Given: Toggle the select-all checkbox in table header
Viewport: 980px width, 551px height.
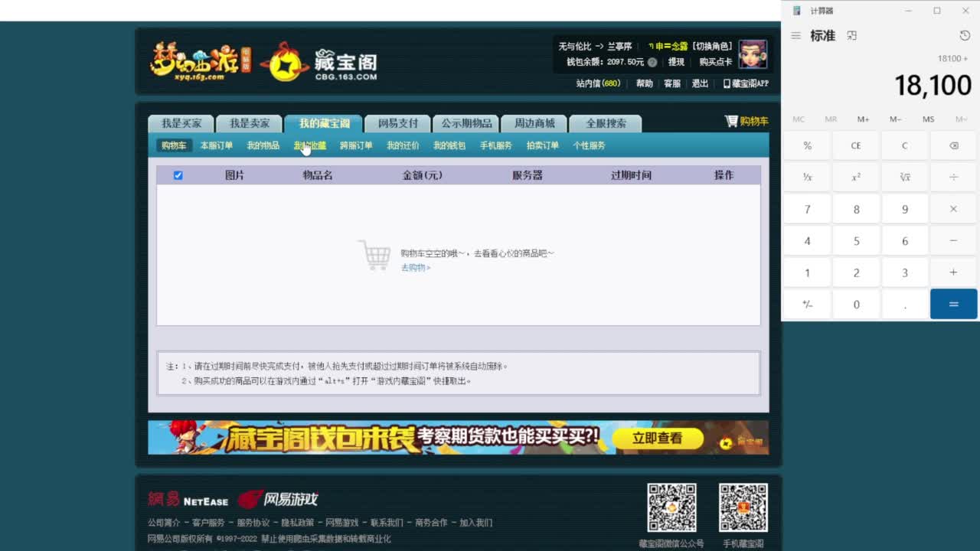Looking at the screenshot, I should click(x=178, y=175).
